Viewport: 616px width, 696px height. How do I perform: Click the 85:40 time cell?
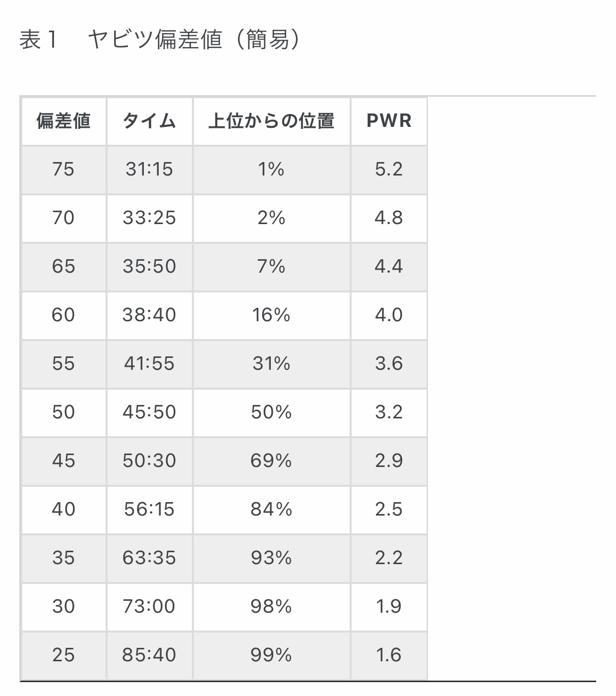coord(149,655)
